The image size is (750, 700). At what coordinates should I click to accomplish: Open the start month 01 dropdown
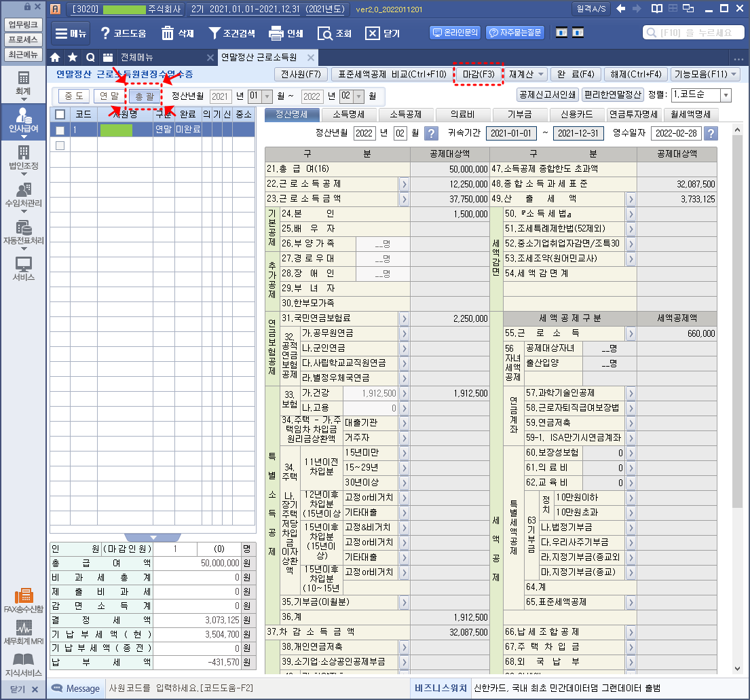[x=267, y=96]
